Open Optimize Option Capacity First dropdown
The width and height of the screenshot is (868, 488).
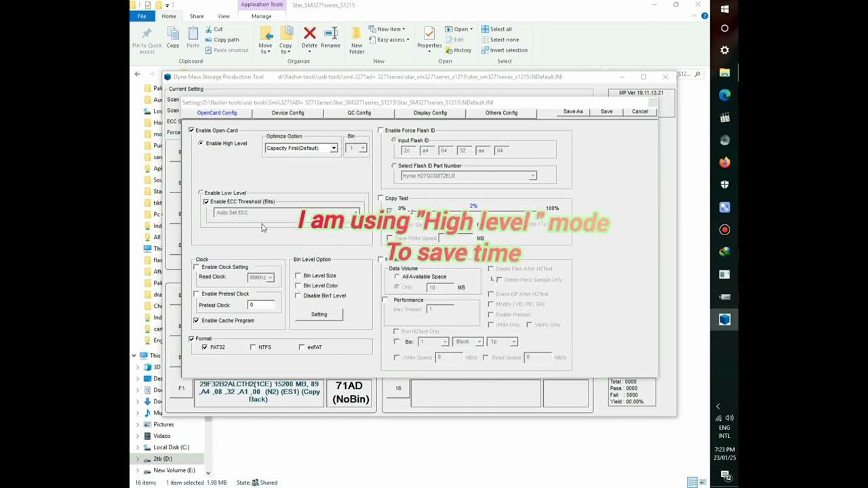coord(301,148)
